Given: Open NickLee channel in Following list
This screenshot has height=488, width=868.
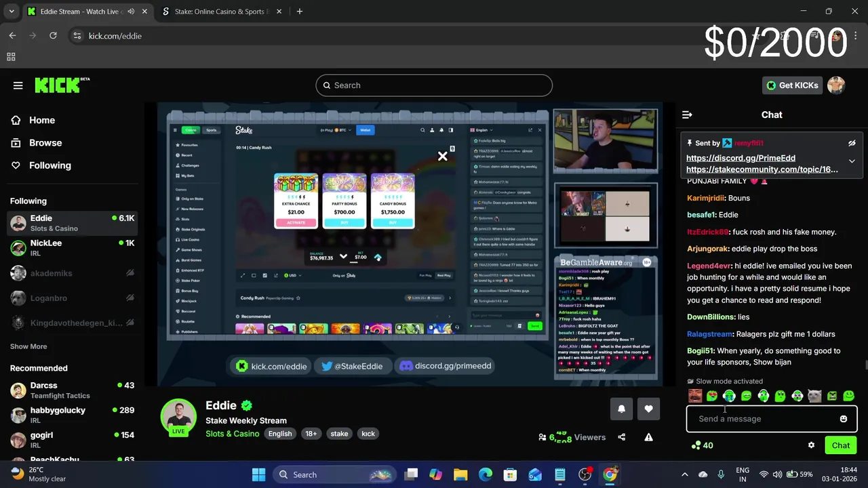Looking at the screenshot, I should tap(72, 247).
